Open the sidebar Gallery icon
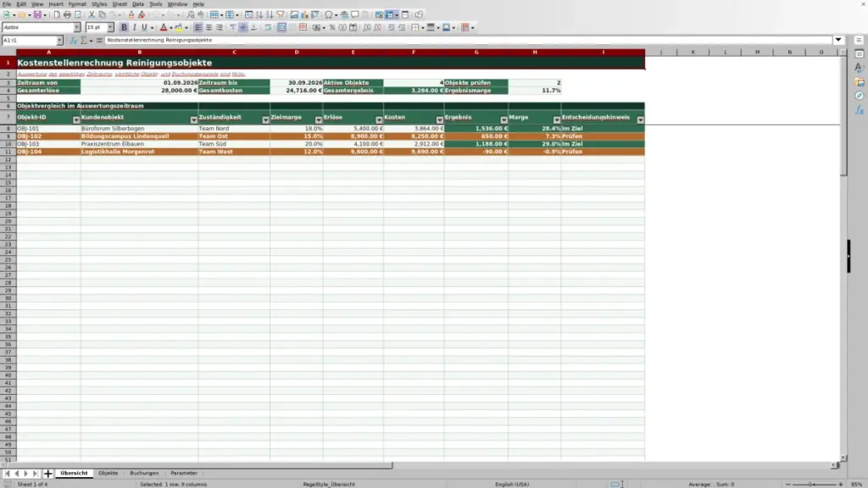This screenshot has height=488, width=868. pyautogui.click(x=860, y=82)
